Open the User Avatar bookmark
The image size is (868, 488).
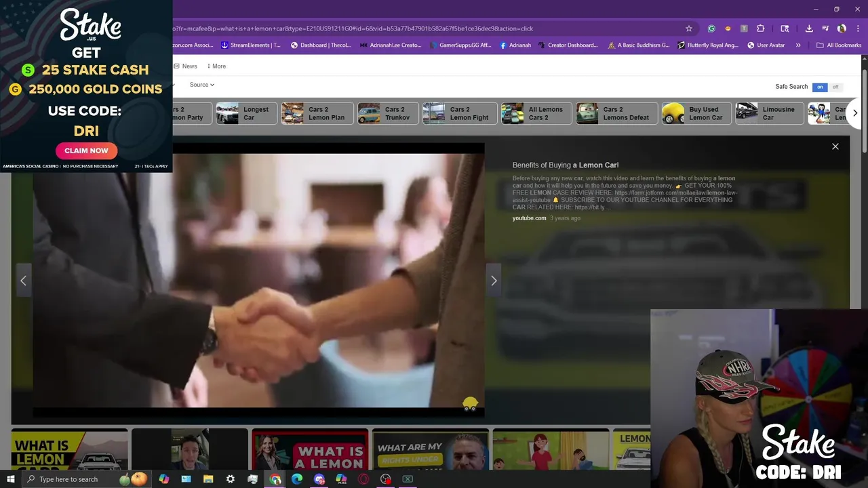tap(766, 45)
